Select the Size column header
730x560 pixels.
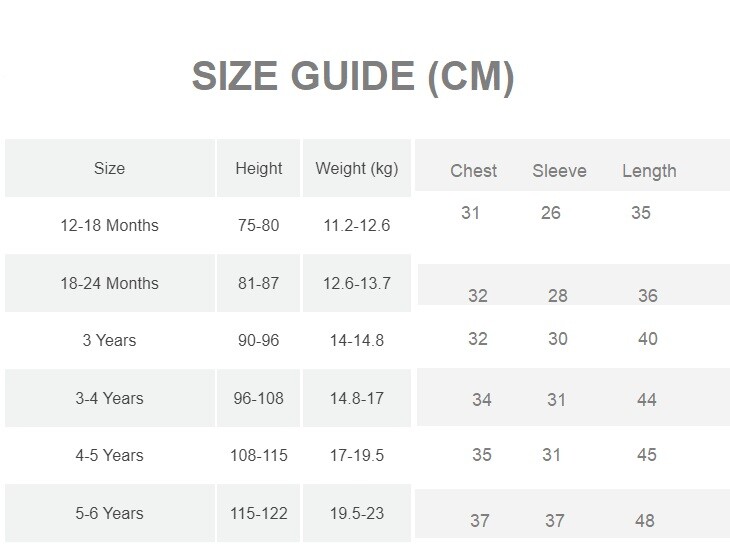click(x=109, y=168)
